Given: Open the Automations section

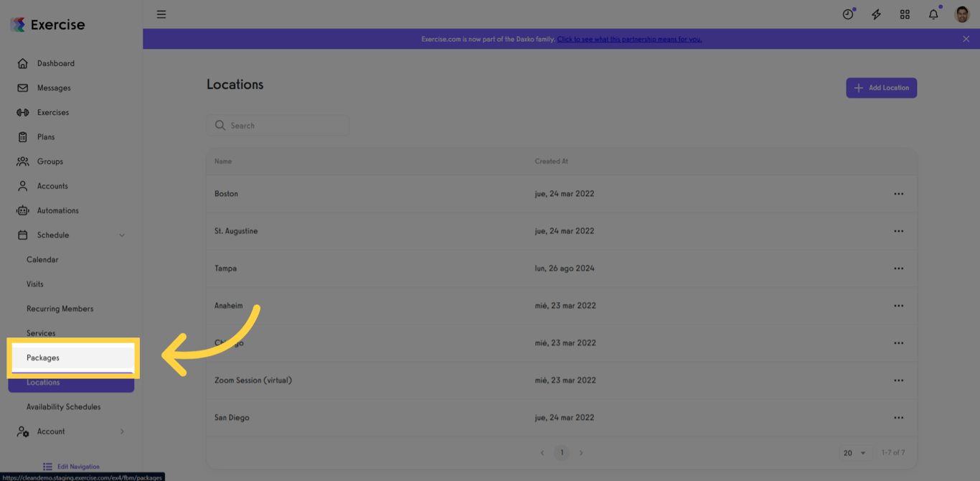Looking at the screenshot, I should (x=58, y=210).
